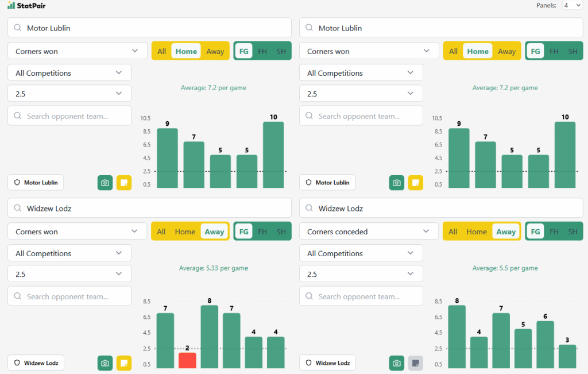Image resolution: width=588 pixels, height=374 pixels.
Task: Click camera icon in the top-left Motor Lublin panel
Action: [x=105, y=183]
